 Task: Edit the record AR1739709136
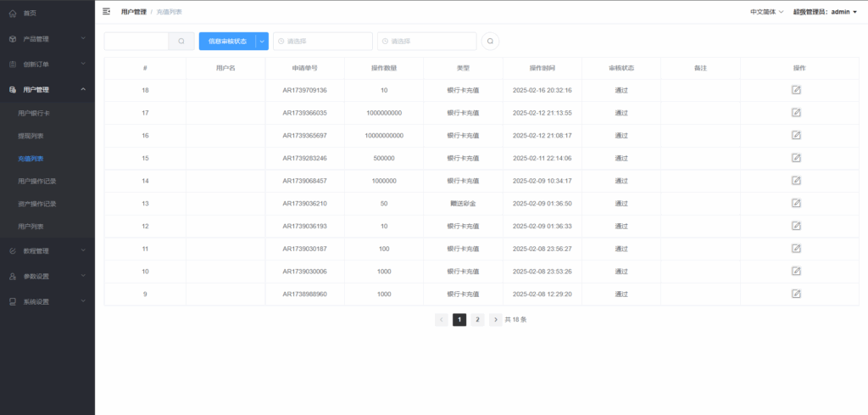[x=796, y=90]
